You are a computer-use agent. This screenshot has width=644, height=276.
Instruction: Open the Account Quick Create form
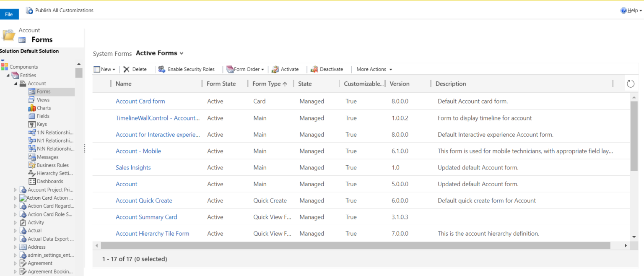[144, 200]
